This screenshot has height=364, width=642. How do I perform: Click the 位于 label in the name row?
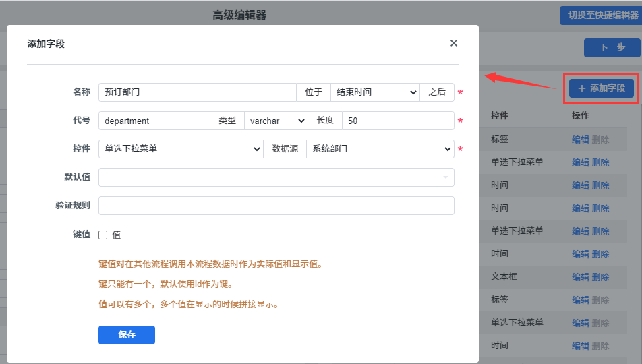coord(314,92)
